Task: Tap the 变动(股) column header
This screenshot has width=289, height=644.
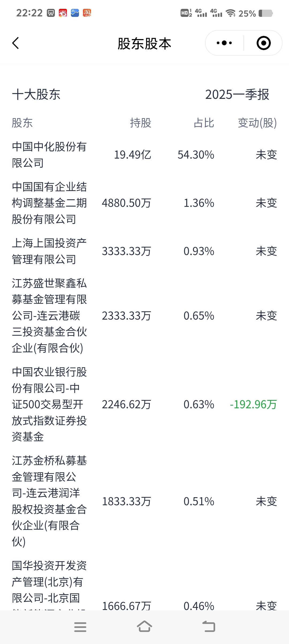Action: [x=257, y=123]
